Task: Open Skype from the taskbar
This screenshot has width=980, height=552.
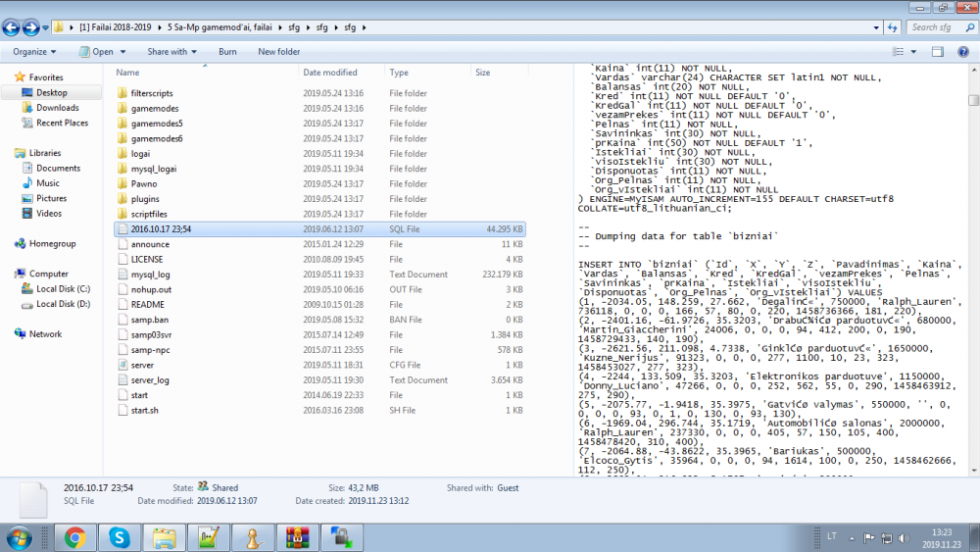Action: point(120,537)
